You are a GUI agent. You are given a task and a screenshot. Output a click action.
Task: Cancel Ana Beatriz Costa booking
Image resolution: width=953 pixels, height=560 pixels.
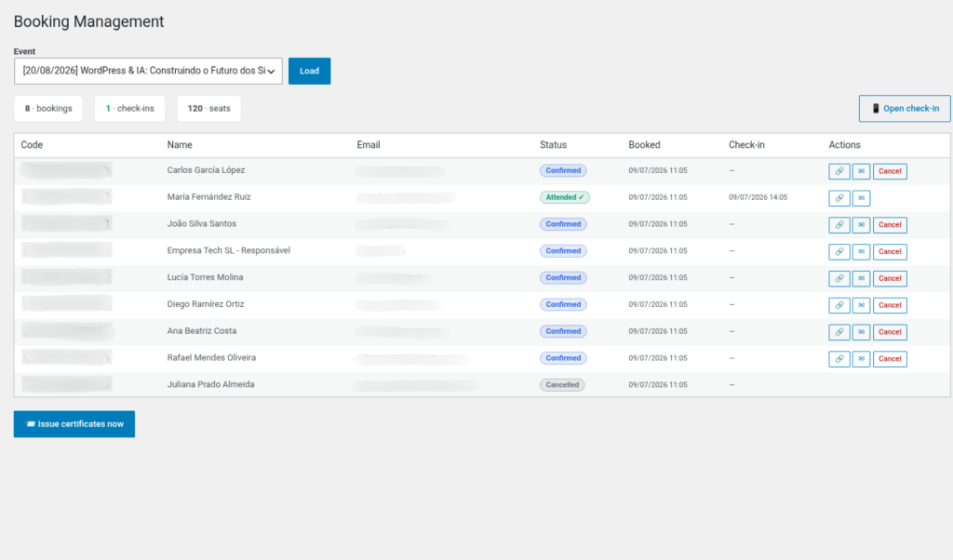(890, 331)
